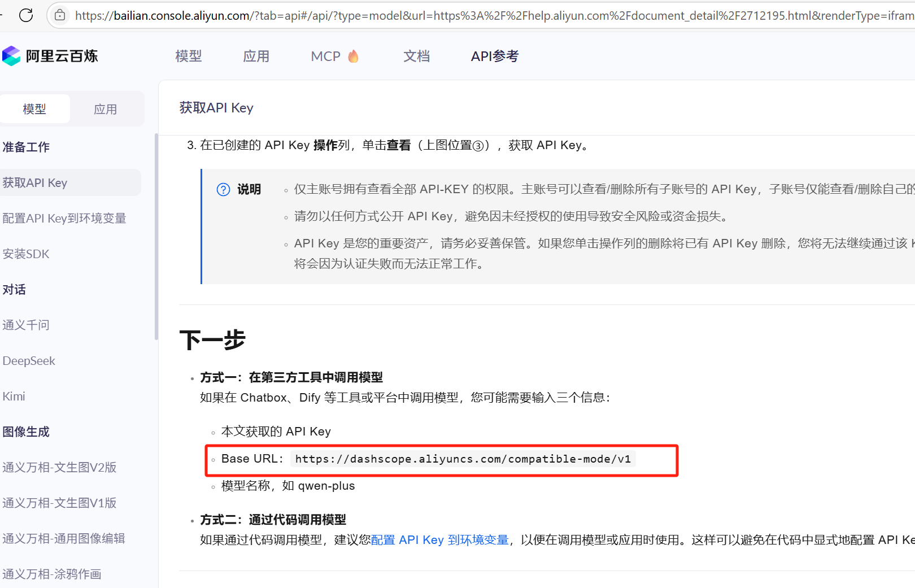Click the 准备工作 section heading
The width and height of the screenshot is (915, 588).
26,147
